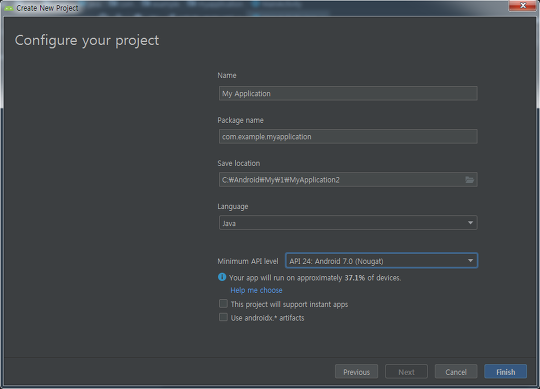Screen dimensions: 540x389
Task: Click the '37.1%' device coverage text
Action: tap(355, 278)
